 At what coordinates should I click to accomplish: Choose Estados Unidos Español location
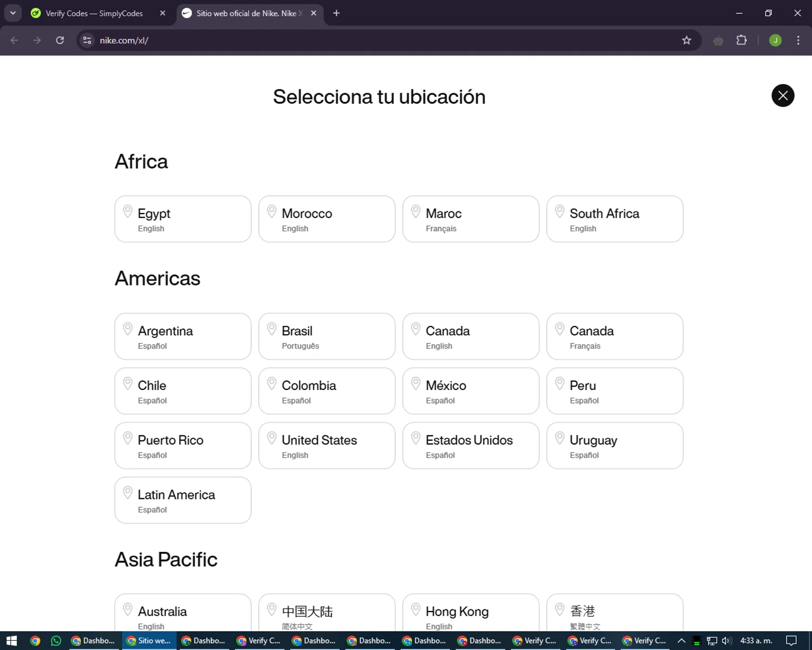(x=471, y=446)
